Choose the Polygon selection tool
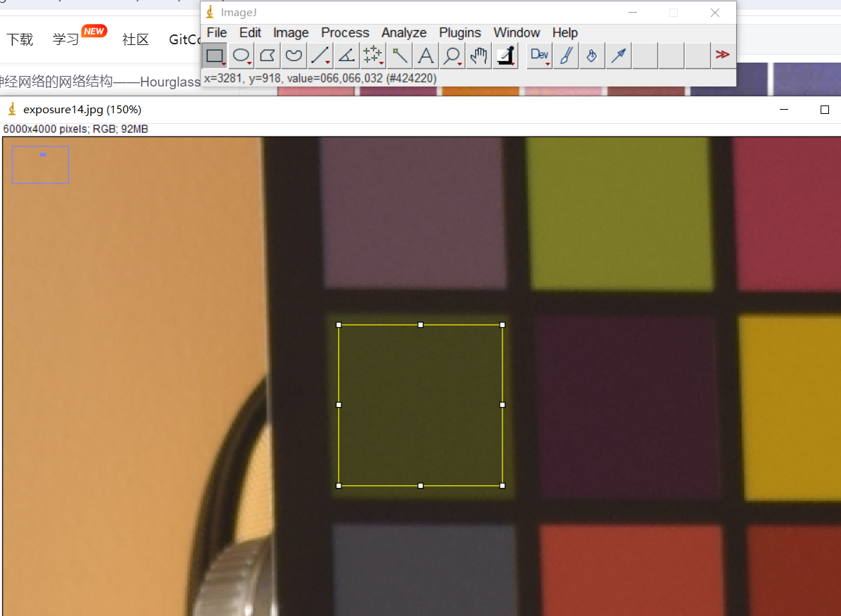This screenshot has width=841, height=616. click(x=267, y=56)
